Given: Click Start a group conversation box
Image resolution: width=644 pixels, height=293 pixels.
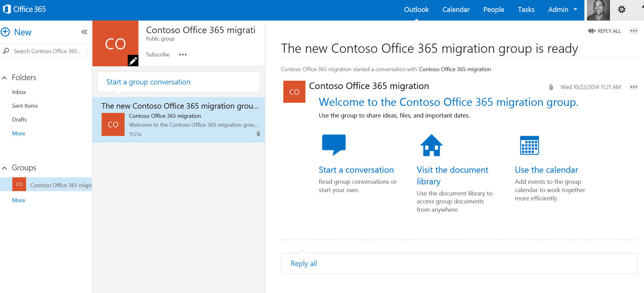Looking at the screenshot, I should [179, 82].
